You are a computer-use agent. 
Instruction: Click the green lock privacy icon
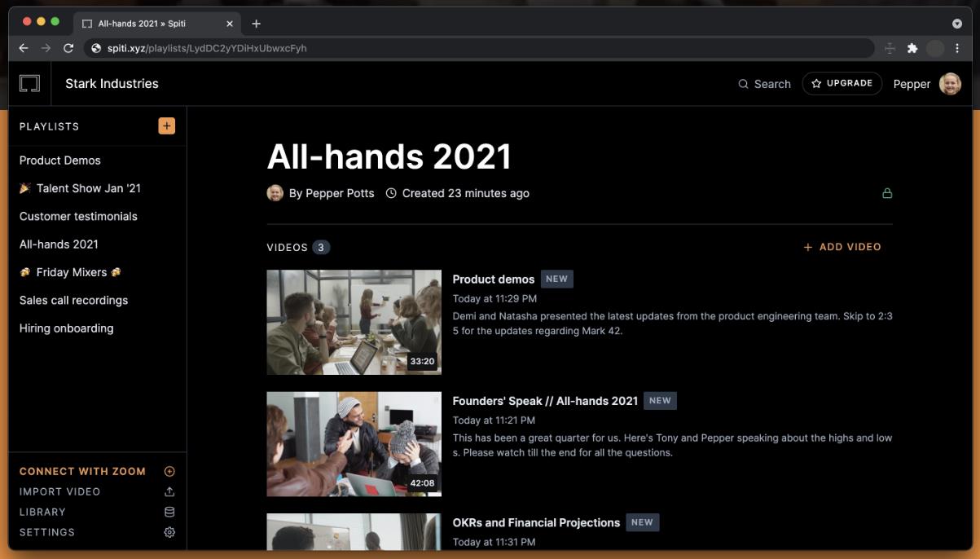(x=887, y=193)
